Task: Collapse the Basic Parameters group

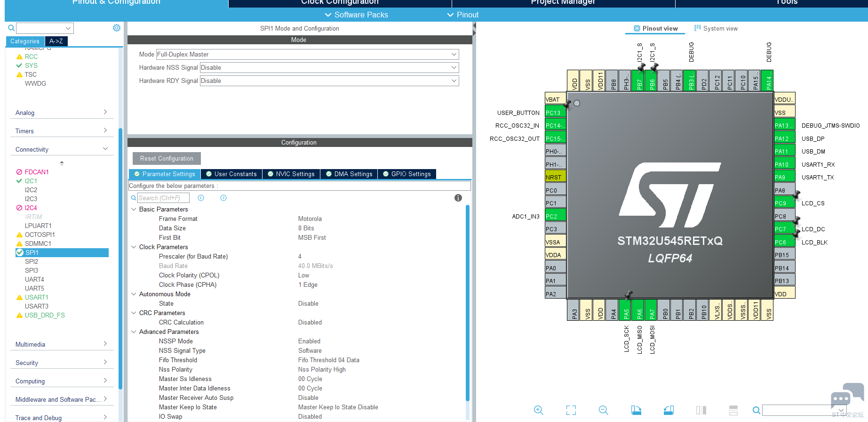Action: pyautogui.click(x=134, y=209)
